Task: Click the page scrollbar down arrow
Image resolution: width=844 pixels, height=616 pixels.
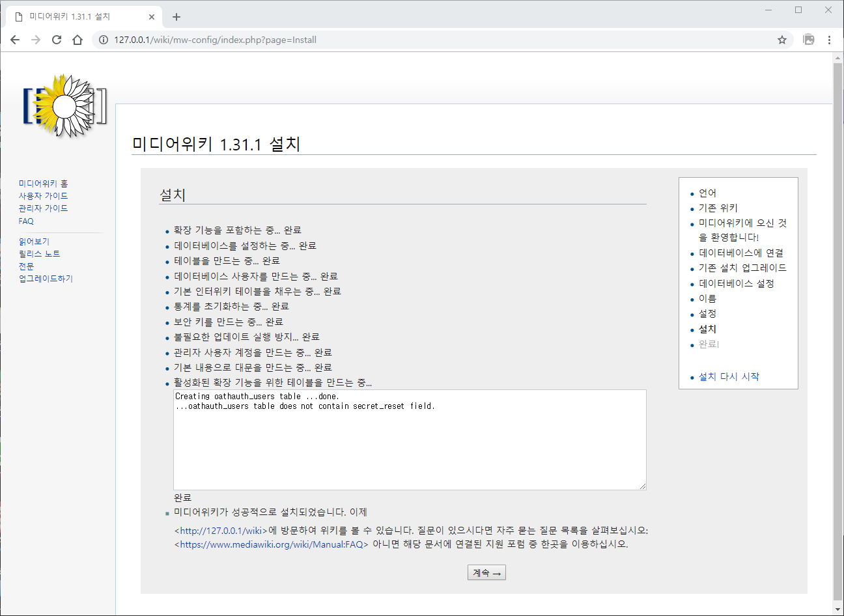Action: [x=838, y=609]
